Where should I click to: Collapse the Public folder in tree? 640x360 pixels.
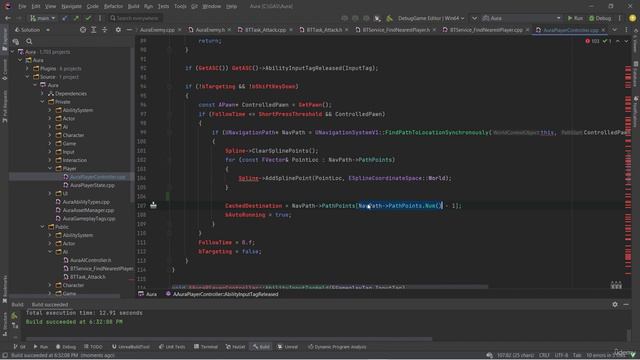(42, 227)
